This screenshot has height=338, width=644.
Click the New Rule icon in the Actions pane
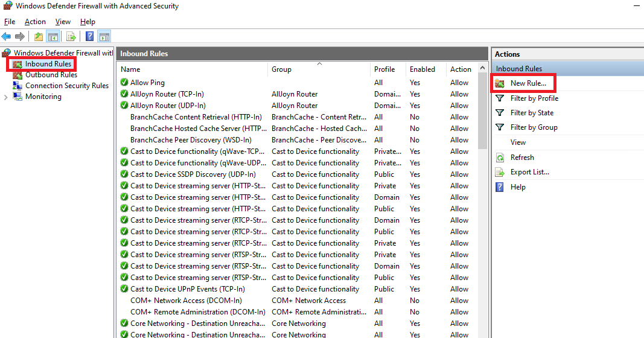[500, 83]
